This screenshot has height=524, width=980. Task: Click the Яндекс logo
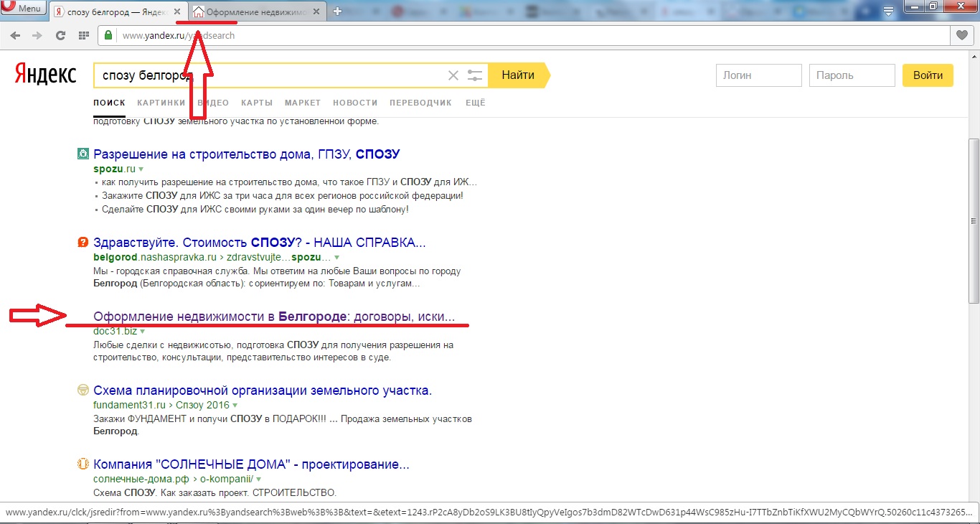click(x=45, y=75)
